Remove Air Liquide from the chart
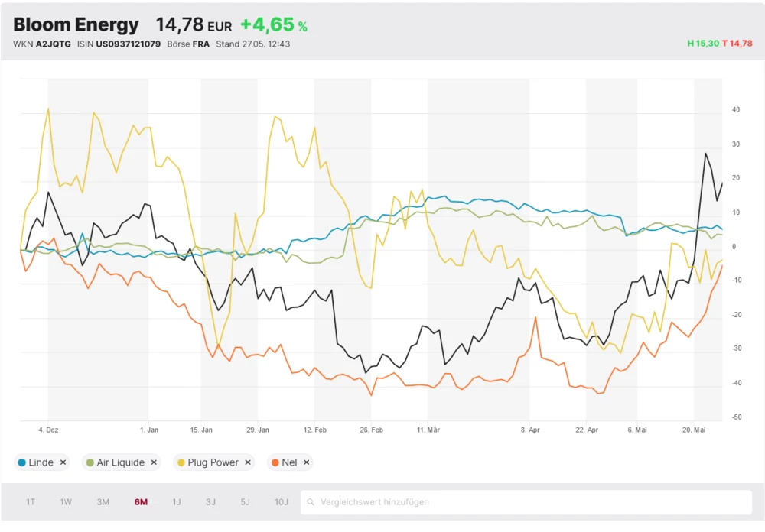 pyautogui.click(x=154, y=462)
